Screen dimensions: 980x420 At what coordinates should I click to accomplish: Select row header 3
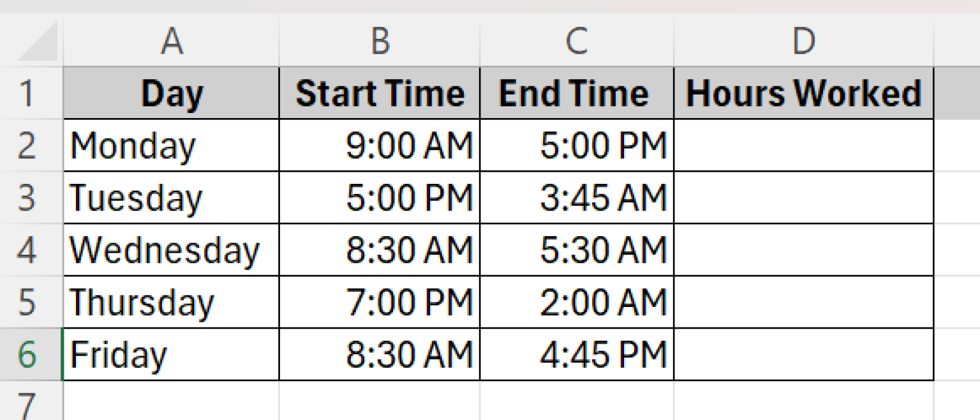(x=29, y=198)
